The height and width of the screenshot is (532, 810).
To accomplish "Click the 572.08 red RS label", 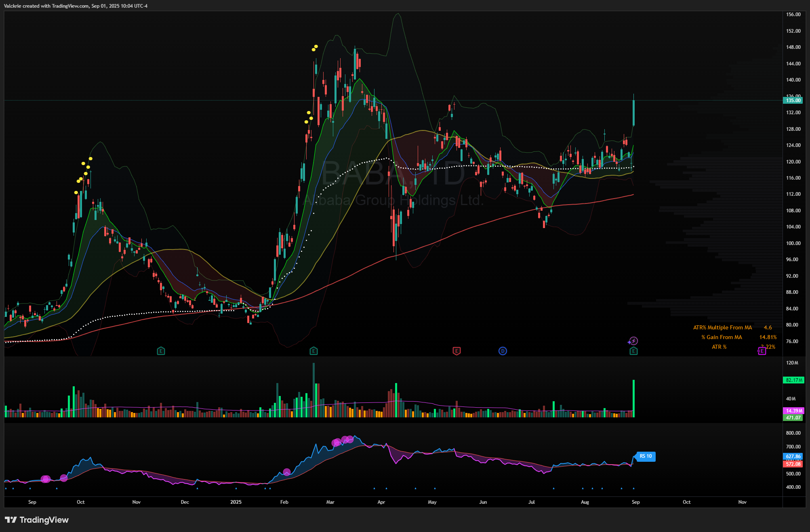I will [x=793, y=464].
